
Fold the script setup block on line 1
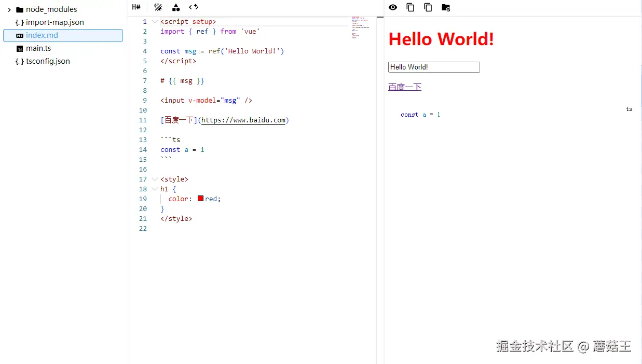coord(154,21)
